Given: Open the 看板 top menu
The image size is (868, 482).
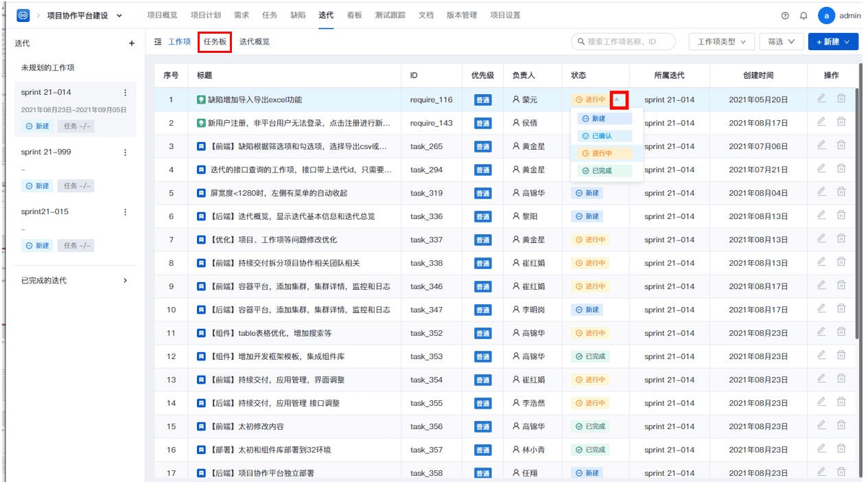Looking at the screenshot, I should tap(354, 15).
